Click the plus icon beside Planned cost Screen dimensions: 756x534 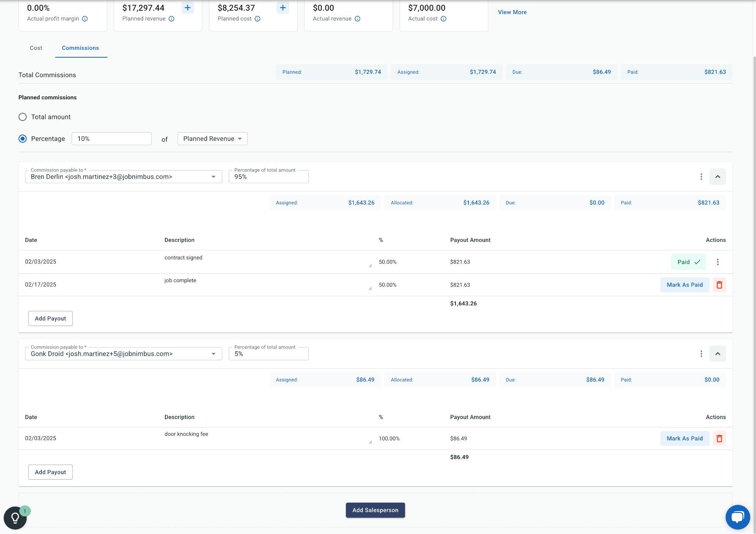point(283,8)
